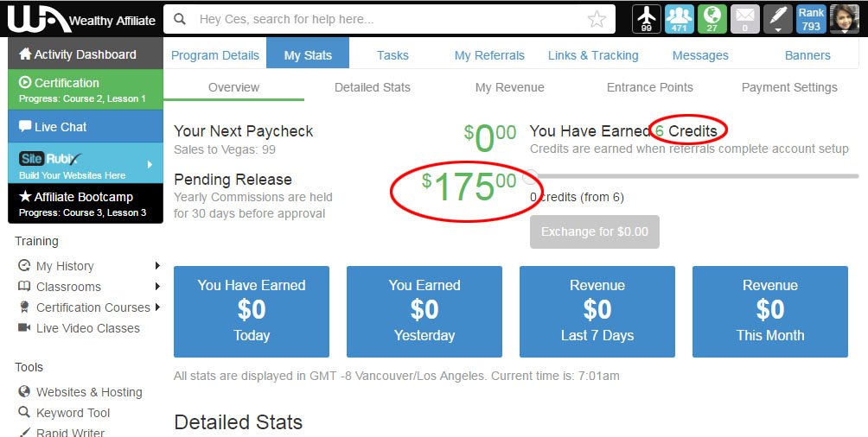Switch to the Program Details tab
868x437 pixels.
click(214, 55)
